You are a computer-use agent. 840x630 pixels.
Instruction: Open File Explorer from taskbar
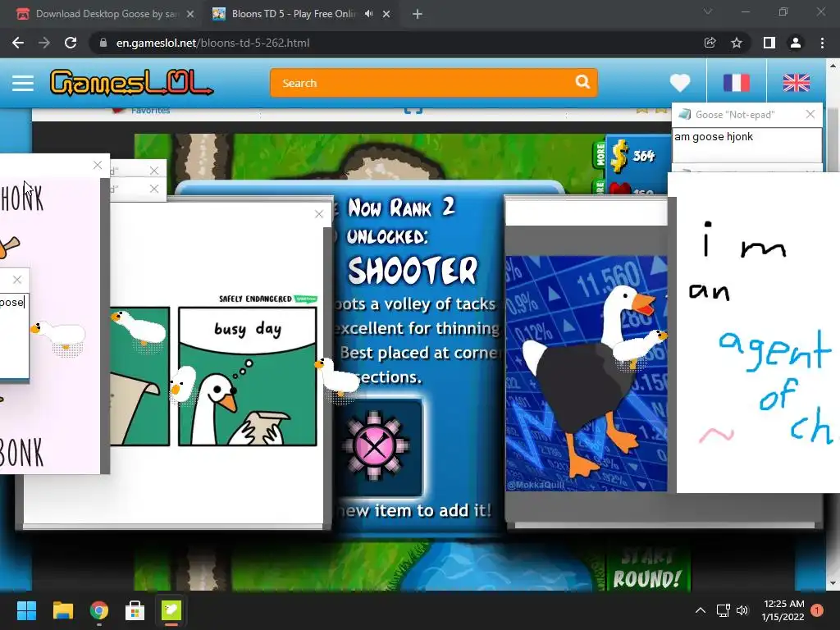62,610
